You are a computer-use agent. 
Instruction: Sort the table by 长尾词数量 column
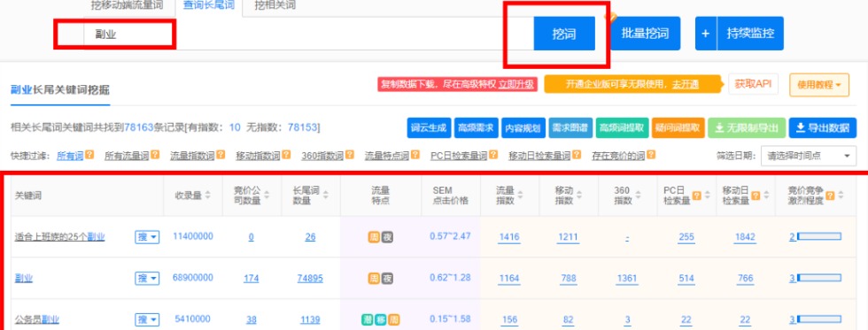click(x=326, y=196)
